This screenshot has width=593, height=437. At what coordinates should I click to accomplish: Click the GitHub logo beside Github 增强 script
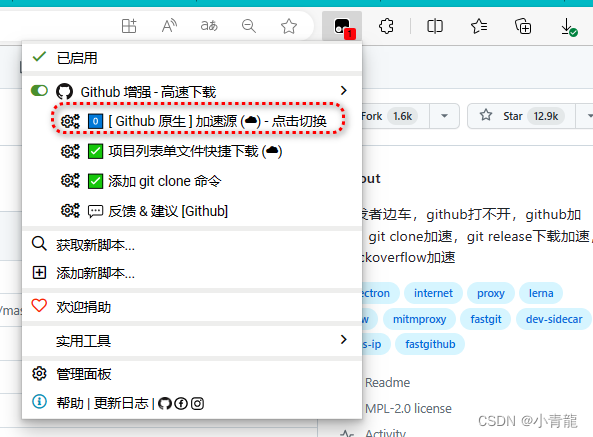coord(64,92)
